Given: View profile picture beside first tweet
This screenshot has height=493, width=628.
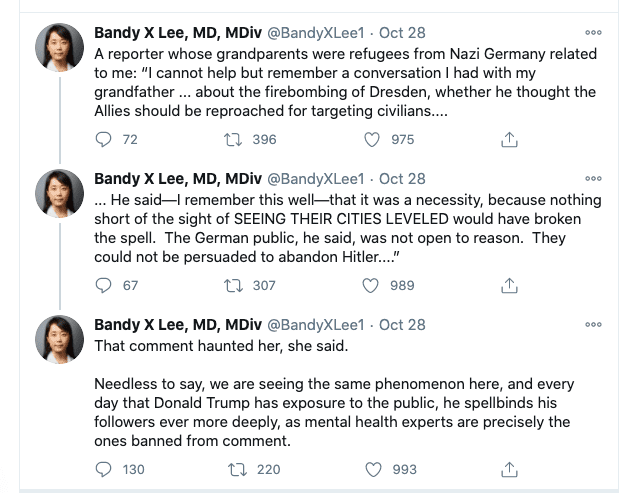Looking at the screenshot, I should point(60,47).
